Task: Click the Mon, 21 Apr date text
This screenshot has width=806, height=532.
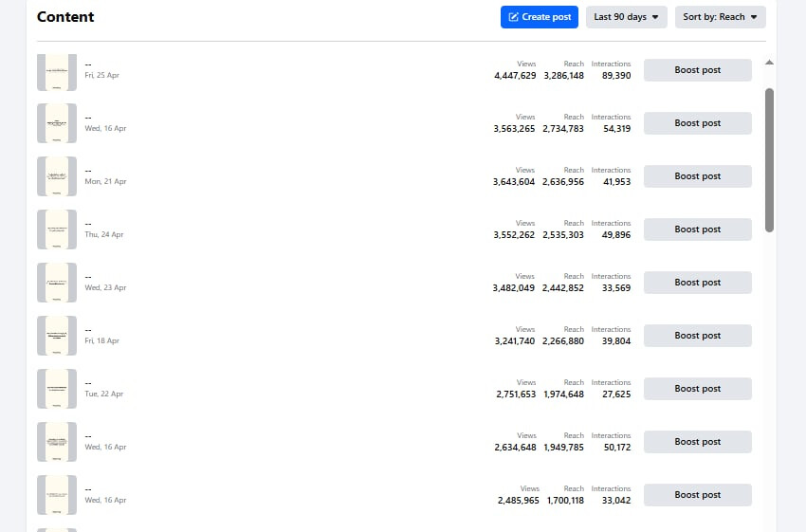Action: click(105, 181)
